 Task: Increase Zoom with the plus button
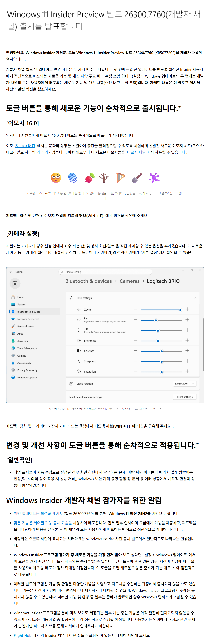point(187,309)
